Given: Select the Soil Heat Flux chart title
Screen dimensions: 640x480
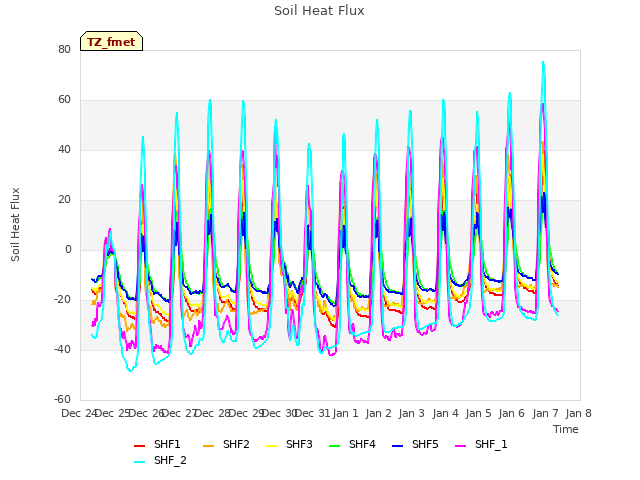Looking at the screenshot, I should [x=319, y=11].
